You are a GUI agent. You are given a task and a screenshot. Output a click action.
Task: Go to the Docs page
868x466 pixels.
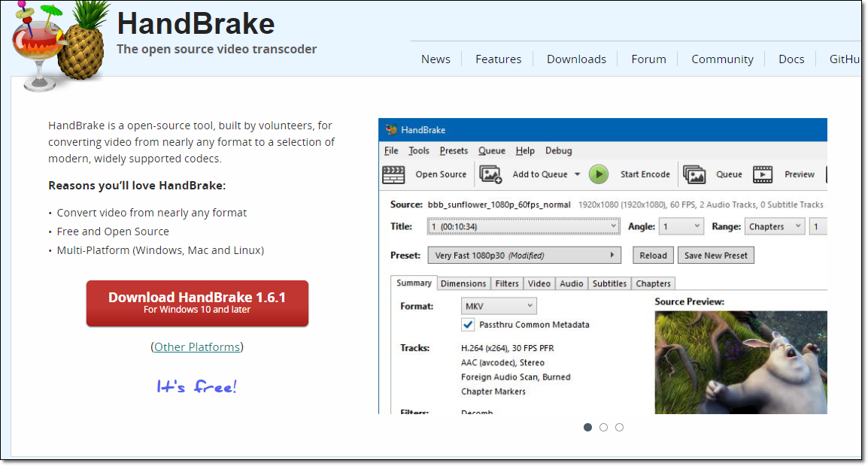[x=791, y=59]
